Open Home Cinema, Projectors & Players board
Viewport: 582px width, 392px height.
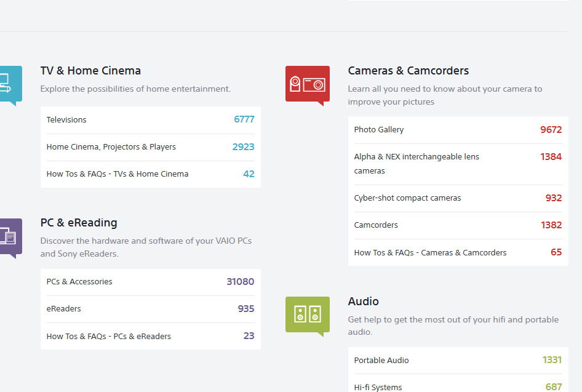111,147
